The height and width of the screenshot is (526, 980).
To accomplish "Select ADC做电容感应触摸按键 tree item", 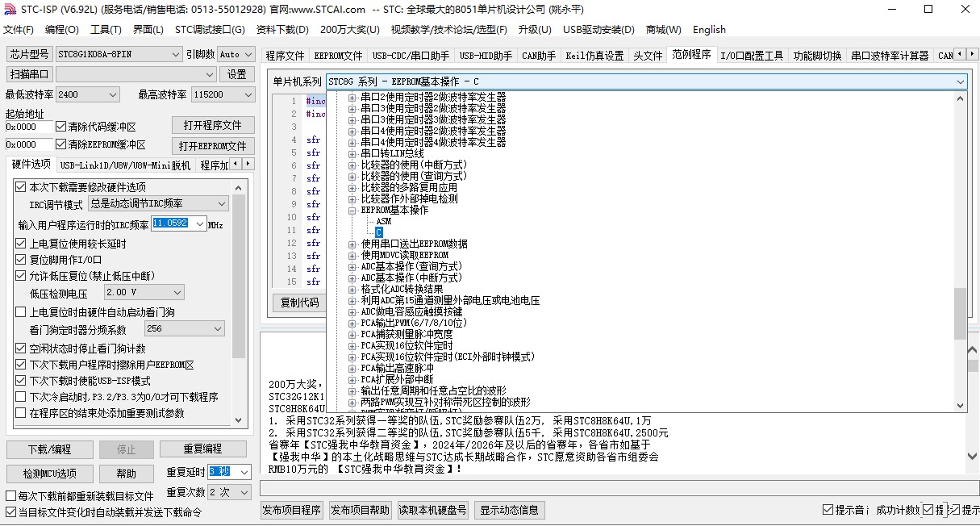I will point(411,311).
